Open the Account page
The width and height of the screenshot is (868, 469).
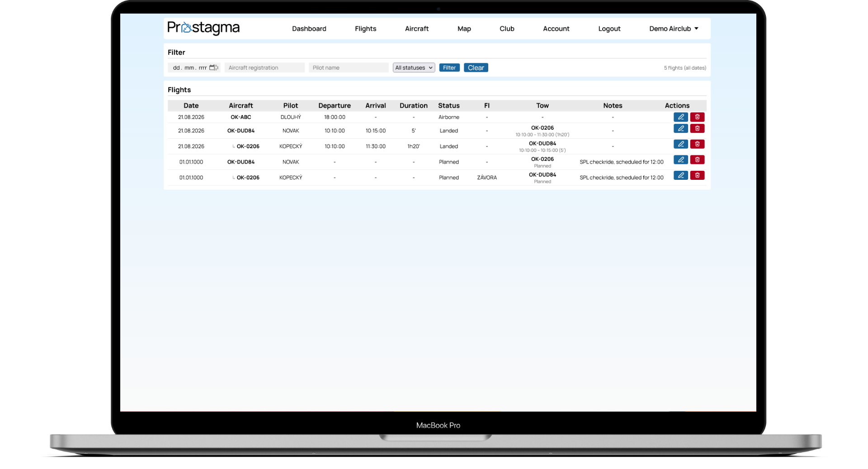(x=556, y=28)
